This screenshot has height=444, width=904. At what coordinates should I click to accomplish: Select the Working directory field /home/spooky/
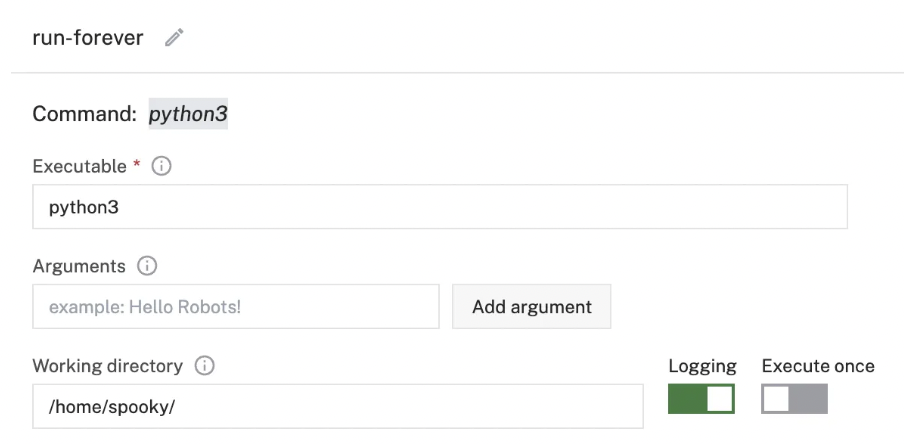[x=337, y=406]
